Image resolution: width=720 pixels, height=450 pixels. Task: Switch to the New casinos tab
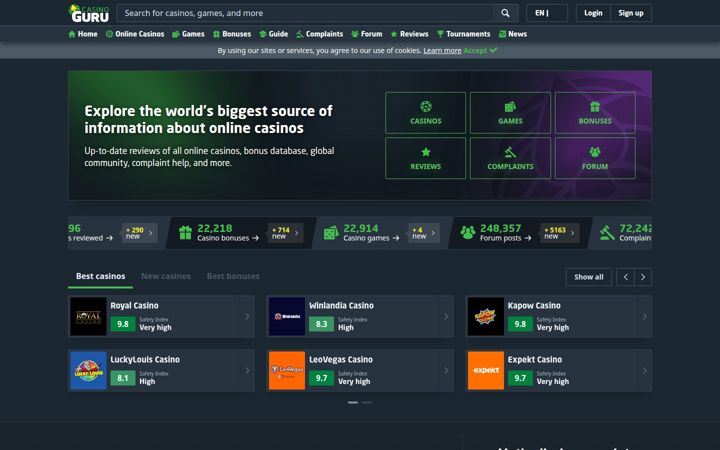(x=166, y=276)
